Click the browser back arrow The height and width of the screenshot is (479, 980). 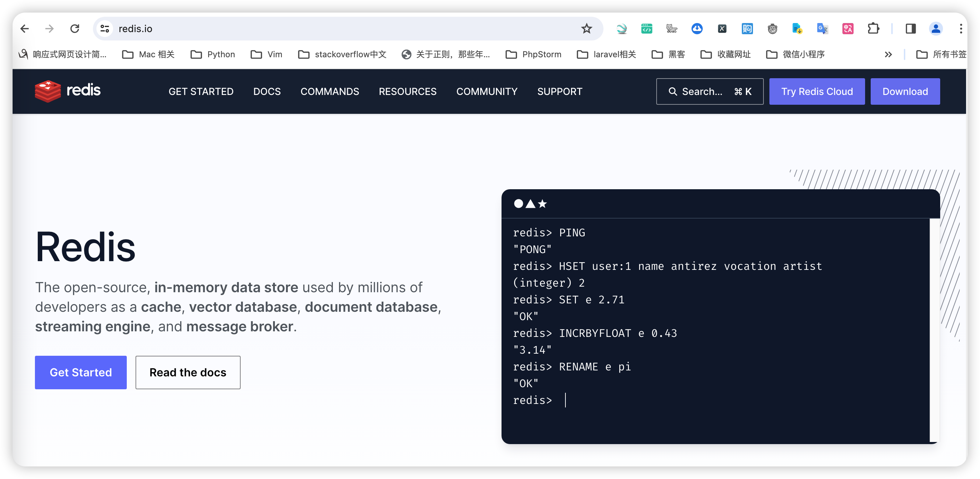23,29
